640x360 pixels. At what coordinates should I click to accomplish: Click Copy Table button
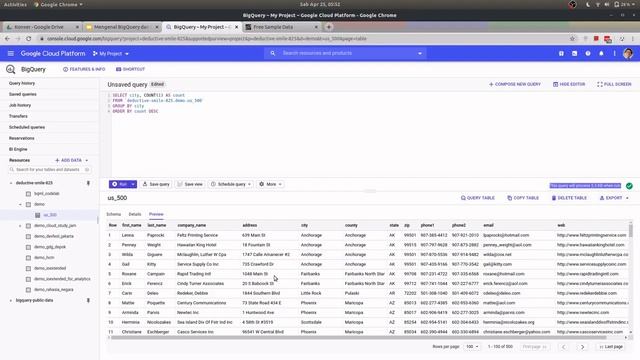(523, 198)
